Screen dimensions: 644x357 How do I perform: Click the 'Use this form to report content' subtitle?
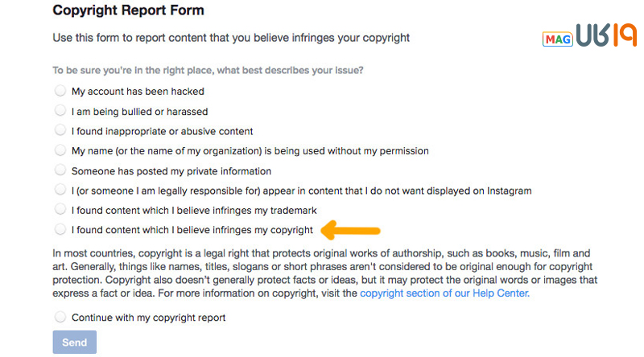tap(231, 38)
